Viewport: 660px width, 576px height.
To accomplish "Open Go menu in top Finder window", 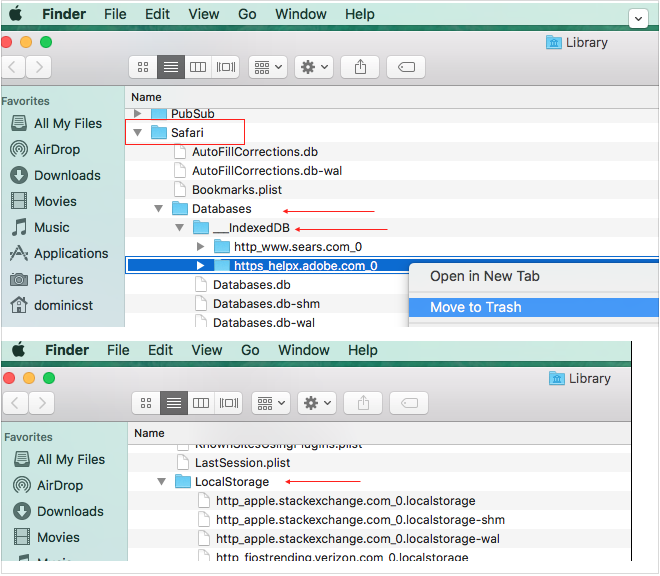I will click(247, 14).
